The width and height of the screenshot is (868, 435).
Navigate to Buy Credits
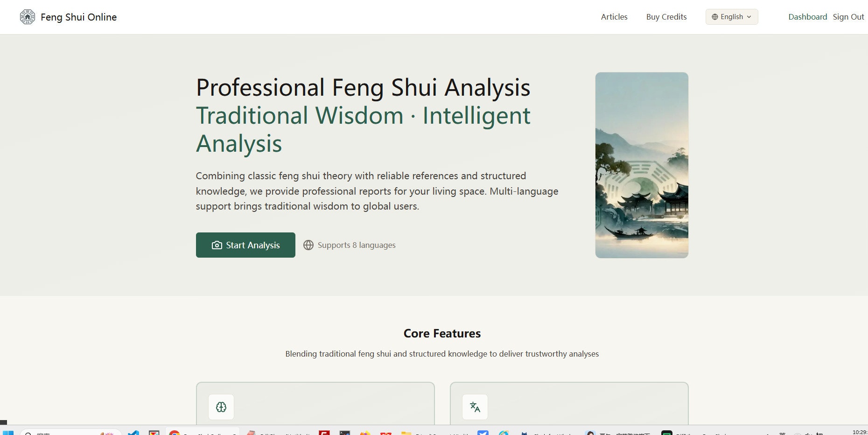pyautogui.click(x=666, y=17)
